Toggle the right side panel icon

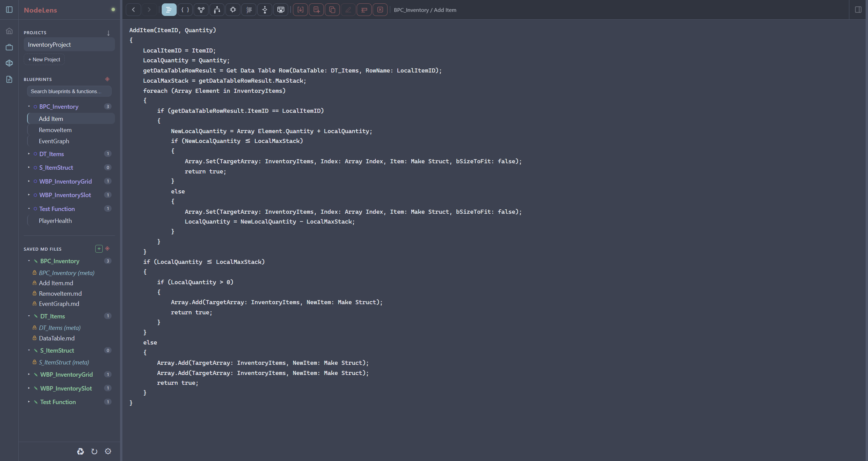coord(858,10)
